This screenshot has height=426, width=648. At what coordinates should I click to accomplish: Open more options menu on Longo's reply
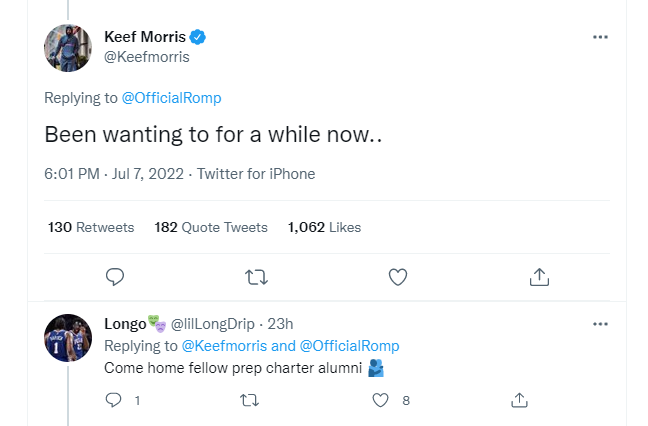600,324
